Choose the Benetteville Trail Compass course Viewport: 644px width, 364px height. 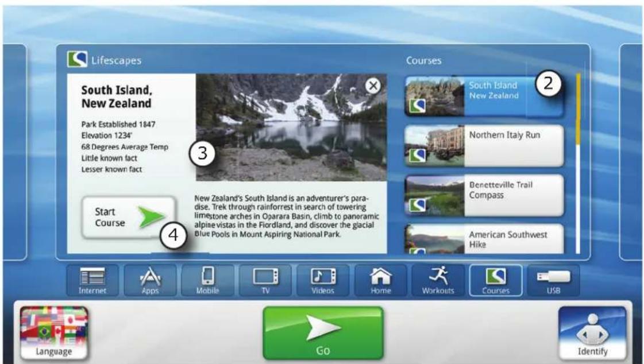coord(484,195)
